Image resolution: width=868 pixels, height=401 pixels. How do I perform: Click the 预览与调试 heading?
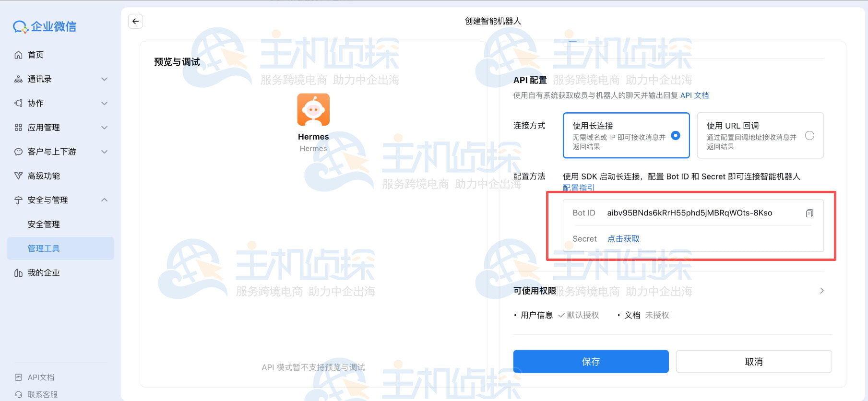point(177,62)
